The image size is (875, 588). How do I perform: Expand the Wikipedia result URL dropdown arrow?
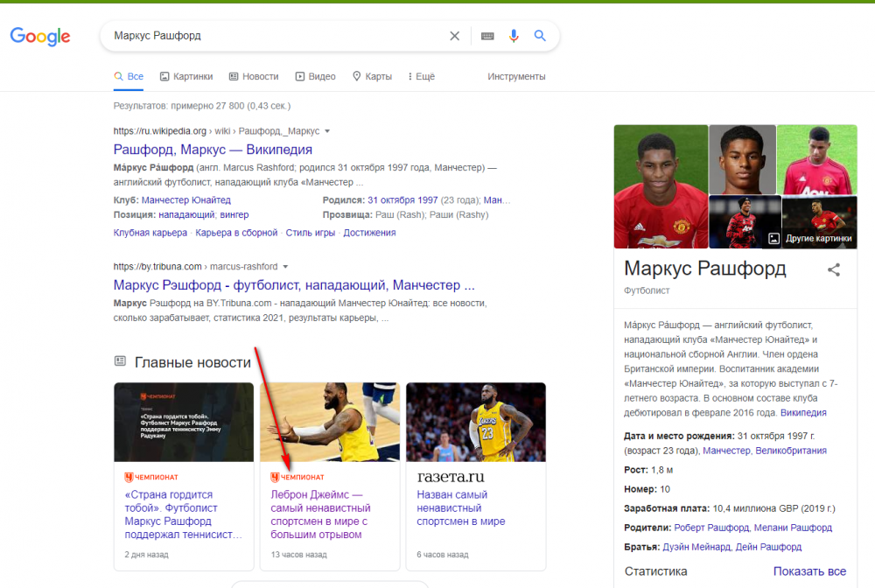[327, 131]
